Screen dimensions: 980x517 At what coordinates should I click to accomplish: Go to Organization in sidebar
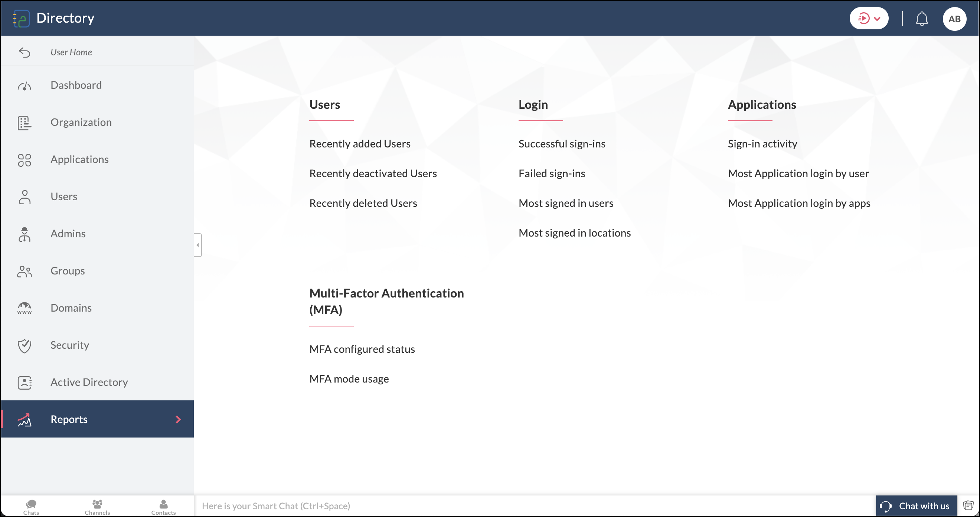click(x=81, y=122)
